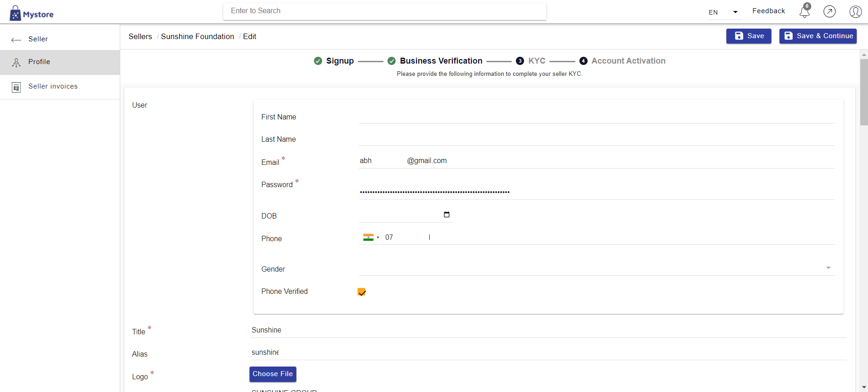Viewport: 868px width, 392px height.
Task: Open the user account avatar icon
Action: coord(855,11)
